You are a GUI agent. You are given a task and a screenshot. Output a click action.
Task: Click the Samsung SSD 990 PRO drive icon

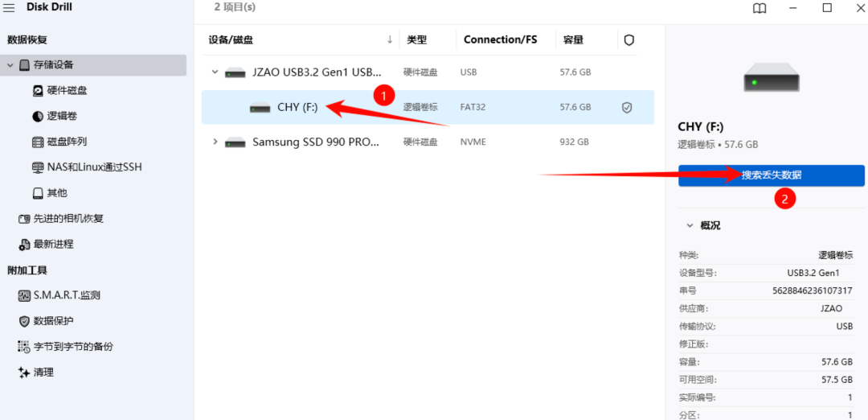point(235,142)
